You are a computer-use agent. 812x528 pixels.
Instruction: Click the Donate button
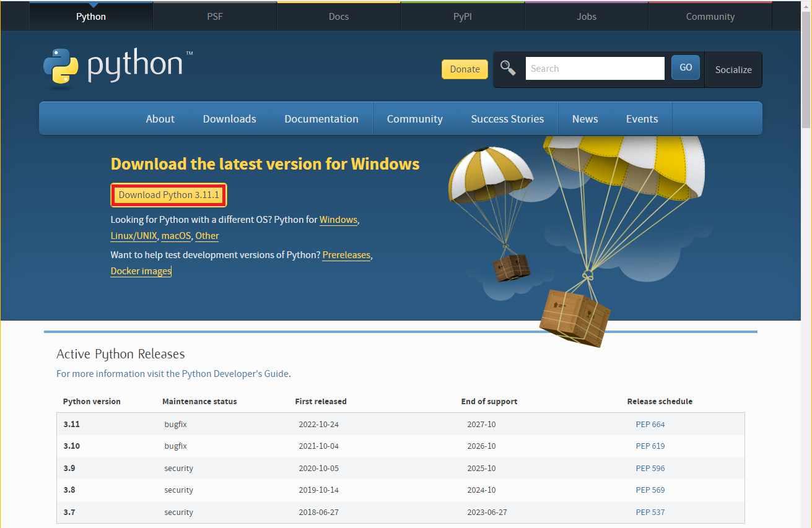point(465,69)
